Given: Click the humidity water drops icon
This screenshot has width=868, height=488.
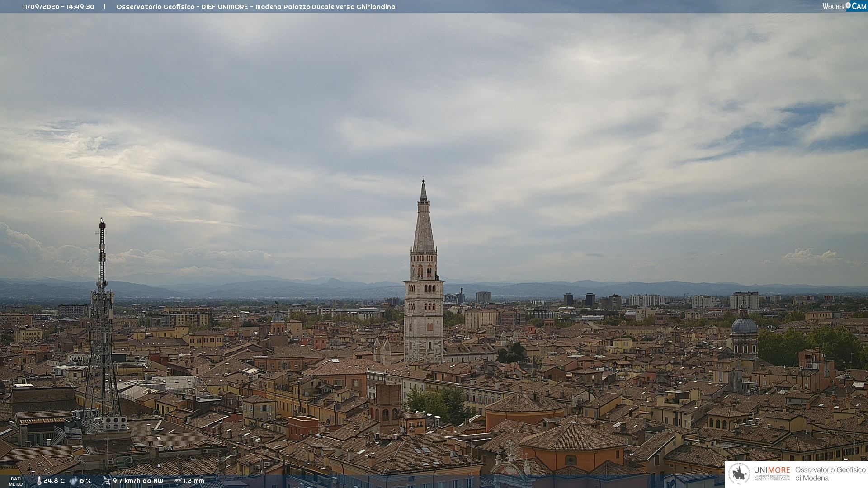Looking at the screenshot, I should coord(73,481).
